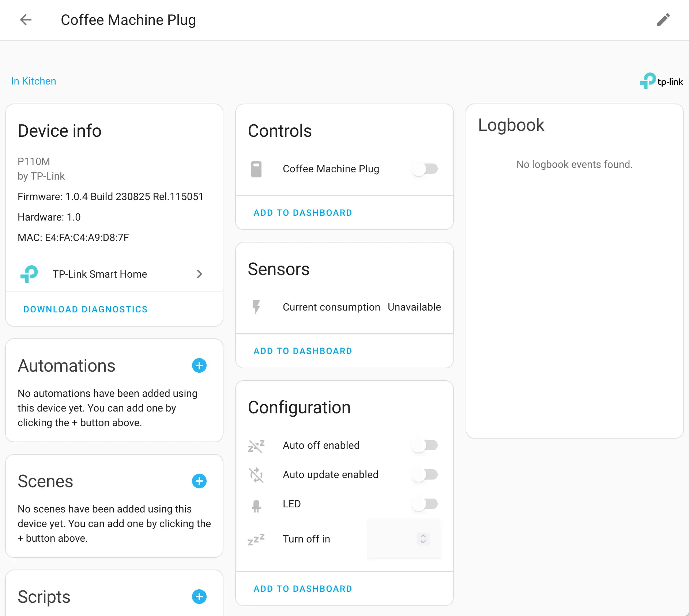Screen dimensions: 689x616
Task: Click Download Diagnostics button
Action: point(86,309)
